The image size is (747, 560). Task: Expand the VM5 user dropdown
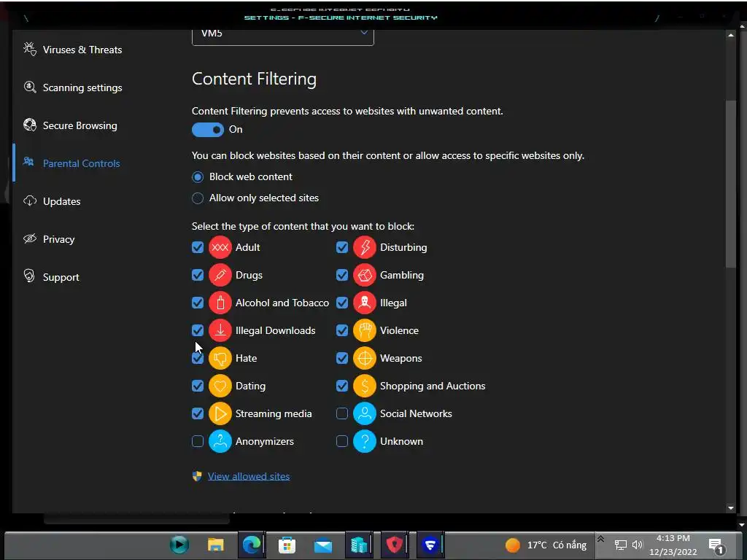(x=283, y=36)
